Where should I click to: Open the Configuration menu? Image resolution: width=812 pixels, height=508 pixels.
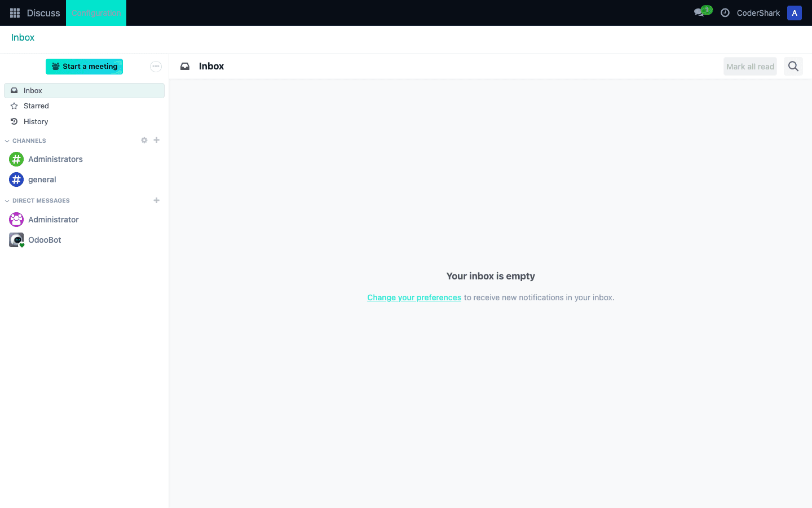point(96,13)
